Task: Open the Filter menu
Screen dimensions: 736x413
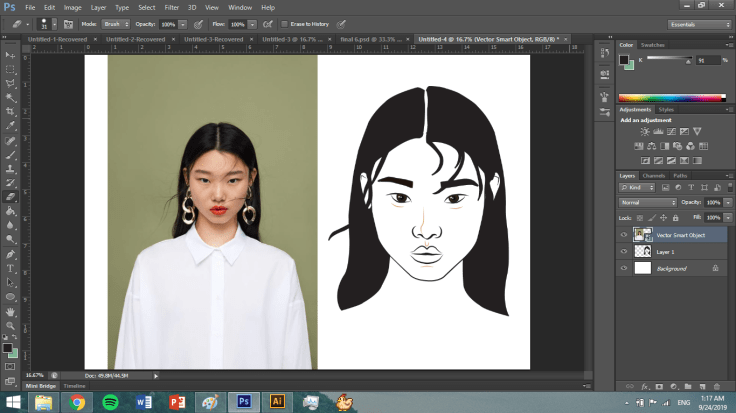Action: coord(169,7)
